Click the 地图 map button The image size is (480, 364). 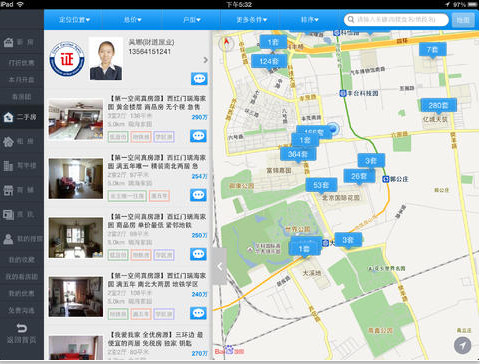coord(463,20)
